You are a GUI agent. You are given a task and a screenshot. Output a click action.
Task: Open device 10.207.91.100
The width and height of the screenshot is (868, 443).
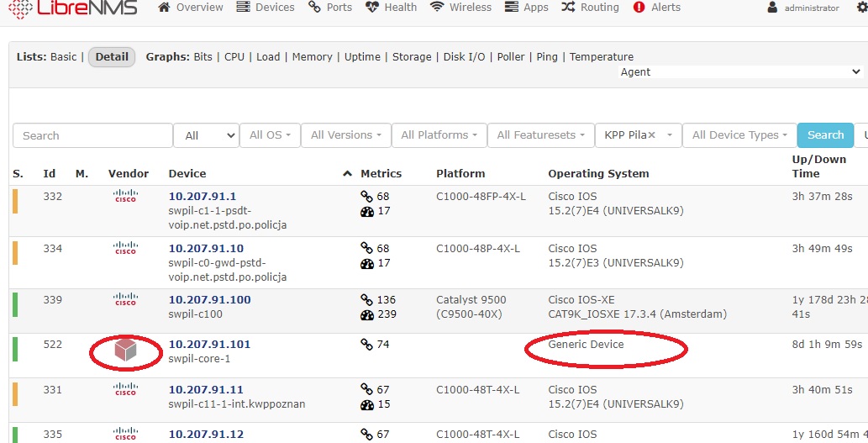click(x=209, y=299)
